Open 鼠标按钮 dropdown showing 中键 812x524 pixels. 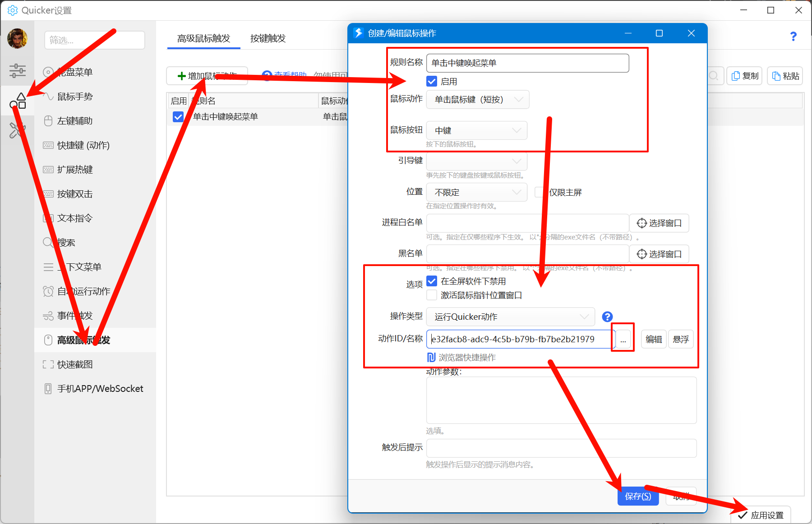pyautogui.click(x=477, y=130)
